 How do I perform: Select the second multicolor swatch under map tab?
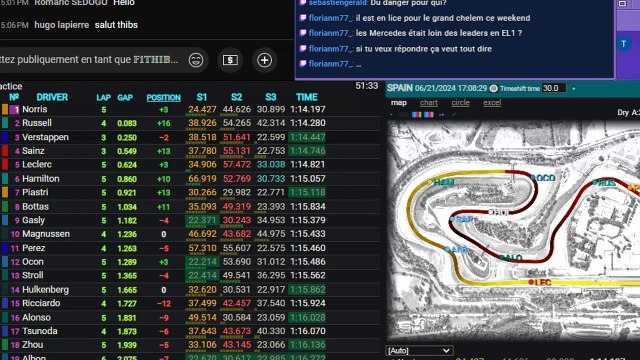click(429, 115)
